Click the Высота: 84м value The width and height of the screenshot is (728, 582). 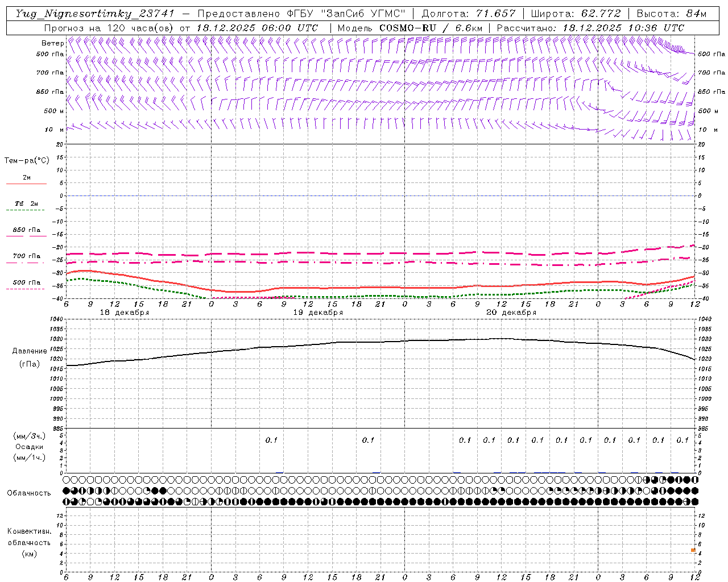[672, 14]
